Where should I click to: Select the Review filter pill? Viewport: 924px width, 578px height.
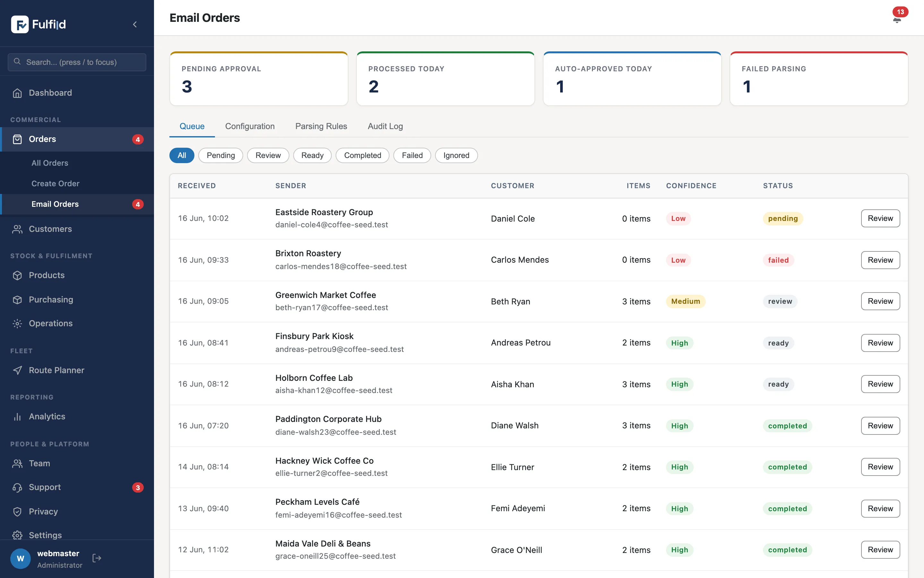click(x=268, y=155)
